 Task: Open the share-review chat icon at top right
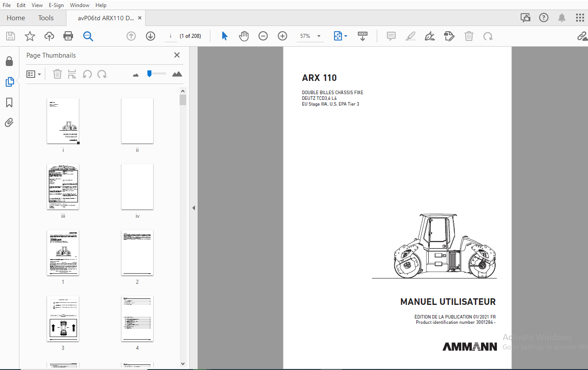pyautogui.click(x=526, y=18)
